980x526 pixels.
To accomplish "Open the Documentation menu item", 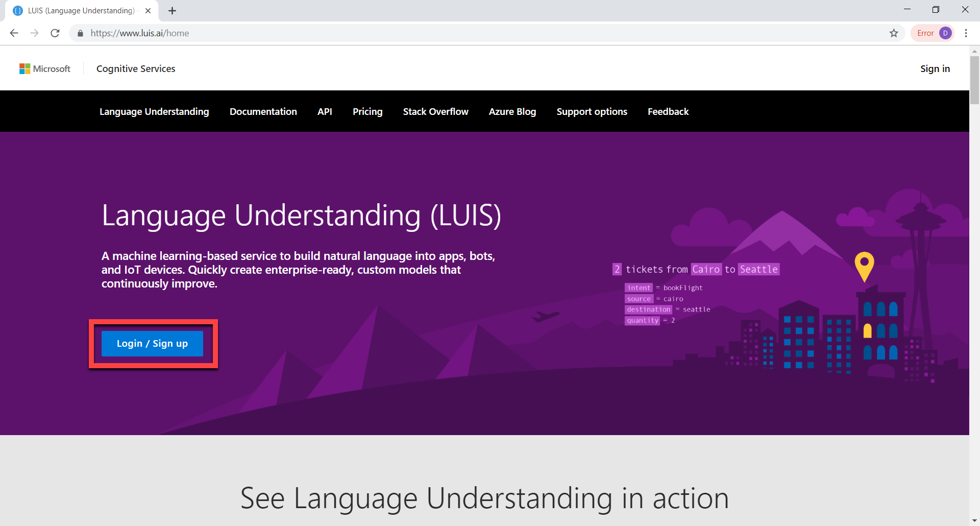I will click(263, 111).
